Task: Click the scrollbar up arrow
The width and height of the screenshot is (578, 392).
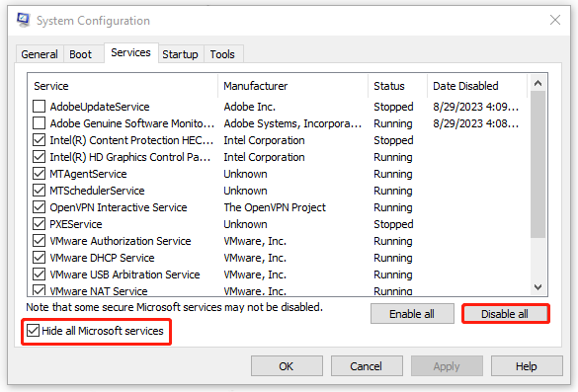Action: tap(537, 83)
